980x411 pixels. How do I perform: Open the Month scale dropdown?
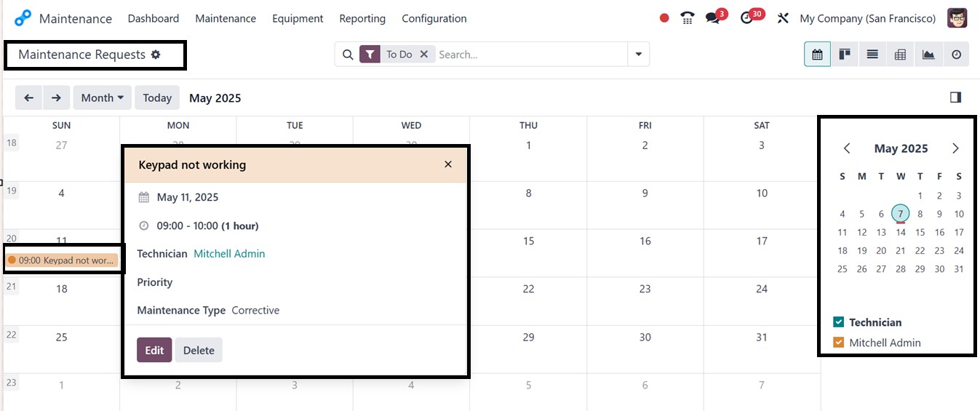click(102, 97)
